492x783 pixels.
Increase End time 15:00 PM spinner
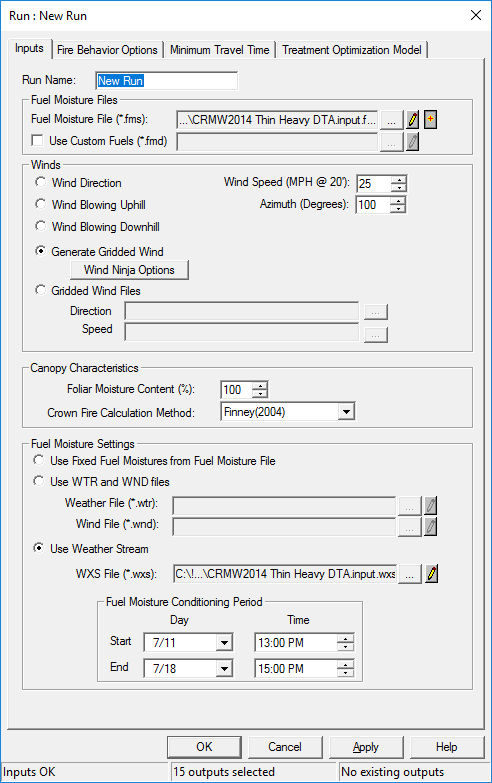click(345, 665)
